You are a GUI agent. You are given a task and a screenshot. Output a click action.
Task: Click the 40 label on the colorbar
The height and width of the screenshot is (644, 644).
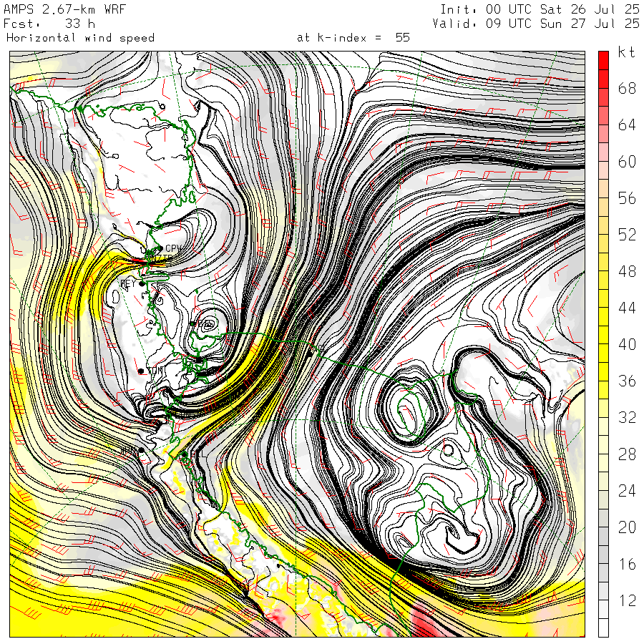pyautogui.click(x=627, y=345)
